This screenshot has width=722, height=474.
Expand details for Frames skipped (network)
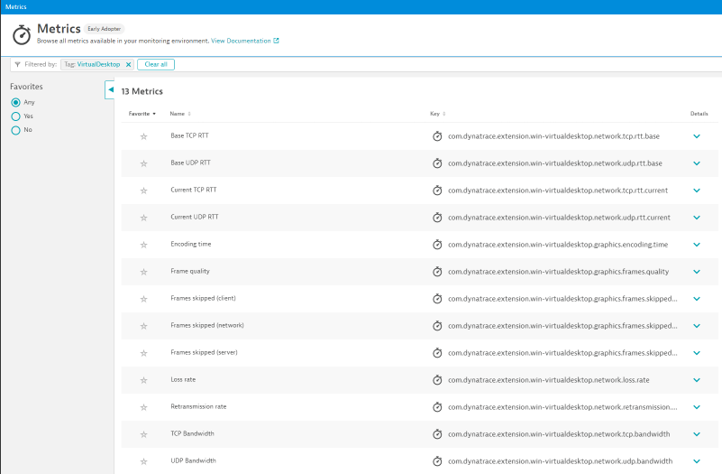[x=697, y=326]
